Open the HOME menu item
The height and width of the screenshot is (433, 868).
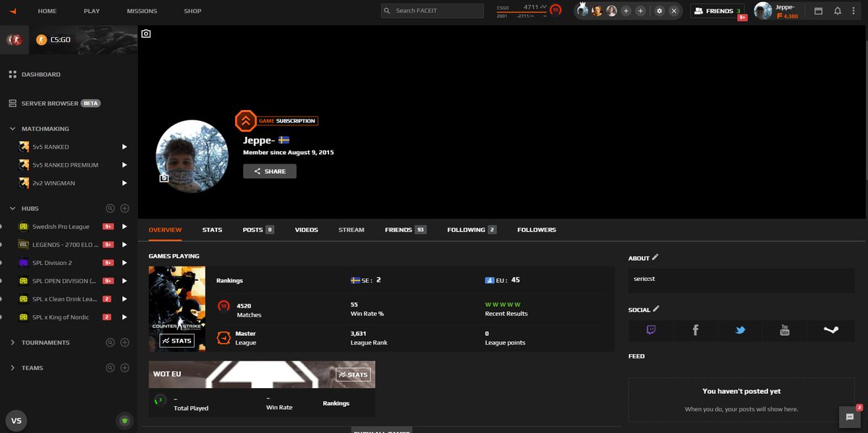[x=47, y=11]
